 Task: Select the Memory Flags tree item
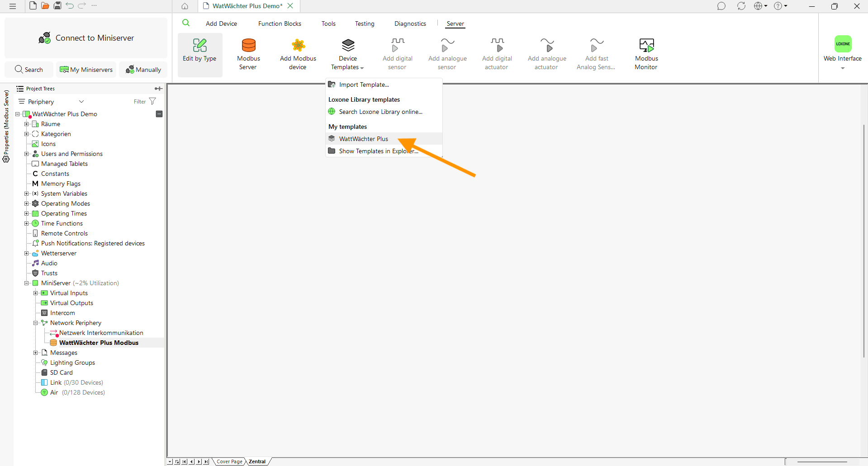tap(57, 184)
